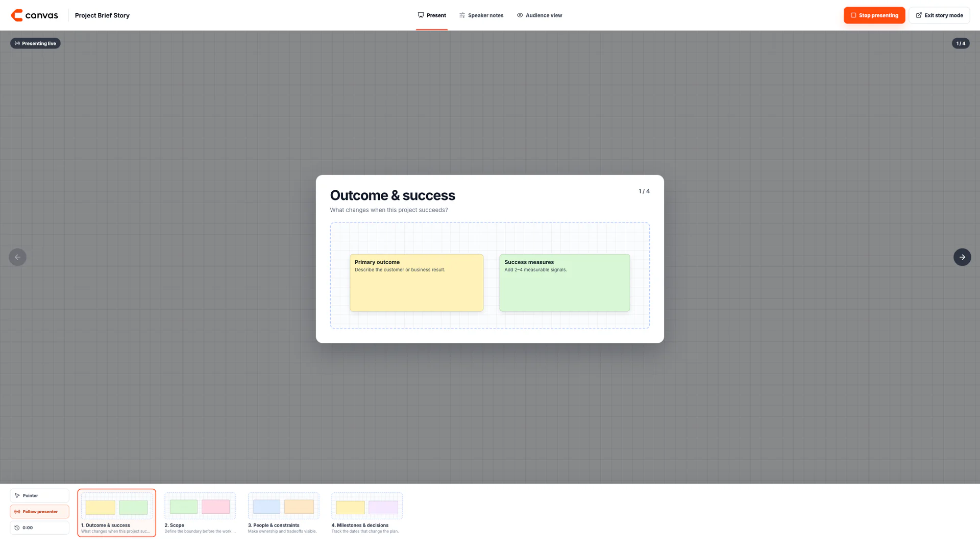This screenshot has width=980, height=551.
Task: Click 'Describe the customer or business result.' text
Action: click(400, 270)
